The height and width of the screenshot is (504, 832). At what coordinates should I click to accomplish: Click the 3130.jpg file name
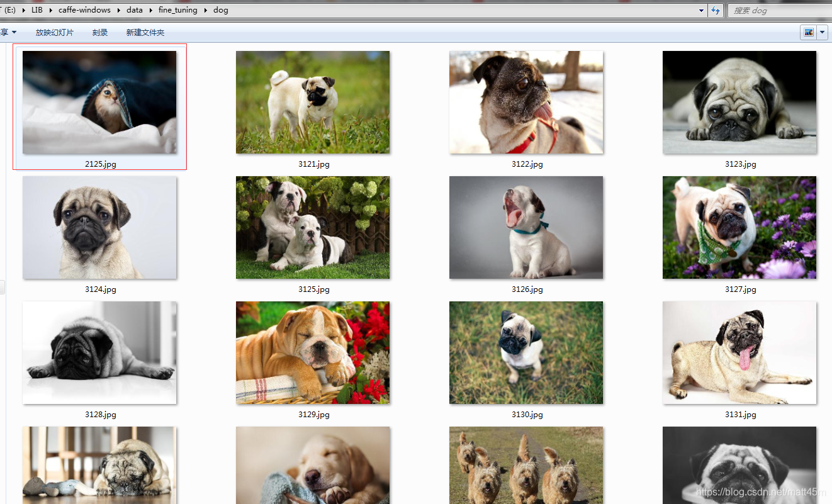[x=527, y=415]
